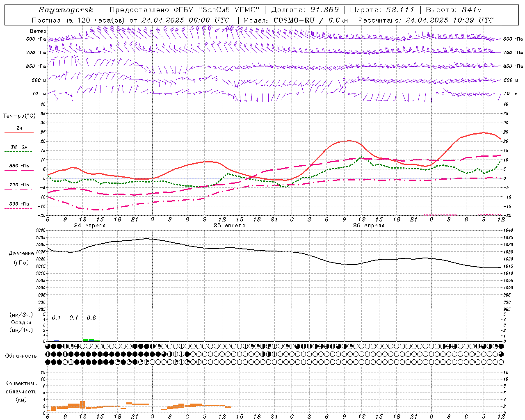The image size is (525, 420).
Task: Click the "Ветер" wind panel label
Action: [38, 31]
